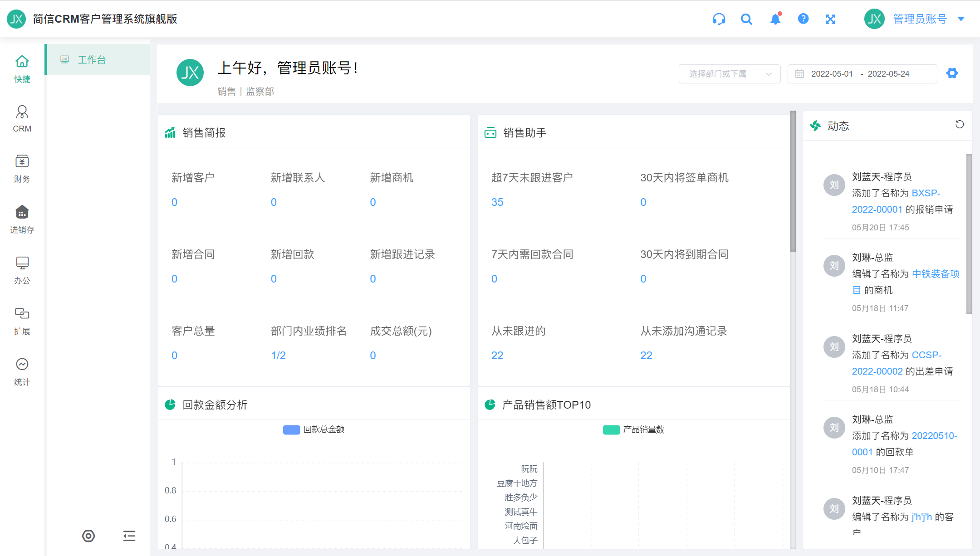Open the search magnifier icon
Screen dimensions: 980x556
point(746,19)
